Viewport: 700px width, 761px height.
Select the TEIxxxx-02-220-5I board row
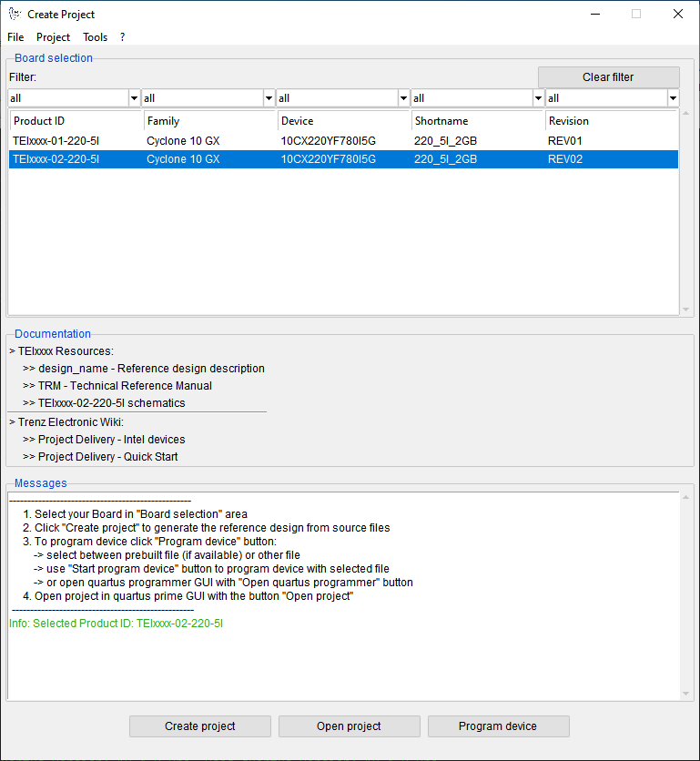[343, 159]
